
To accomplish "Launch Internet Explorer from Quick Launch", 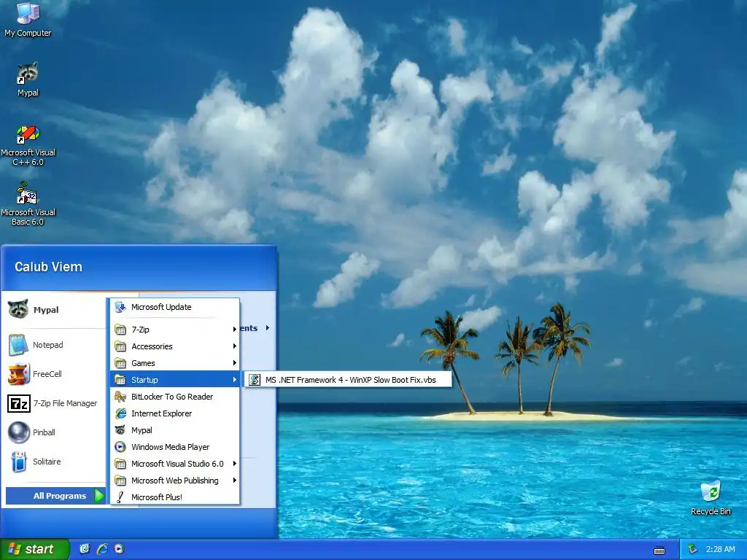I will click(x=102, y=549).
